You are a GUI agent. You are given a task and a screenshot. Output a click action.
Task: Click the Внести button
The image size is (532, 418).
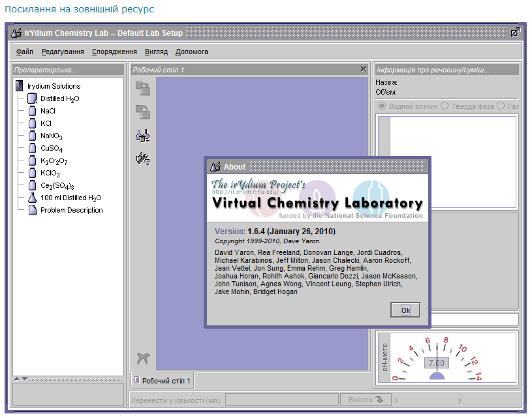click(366, 400)
